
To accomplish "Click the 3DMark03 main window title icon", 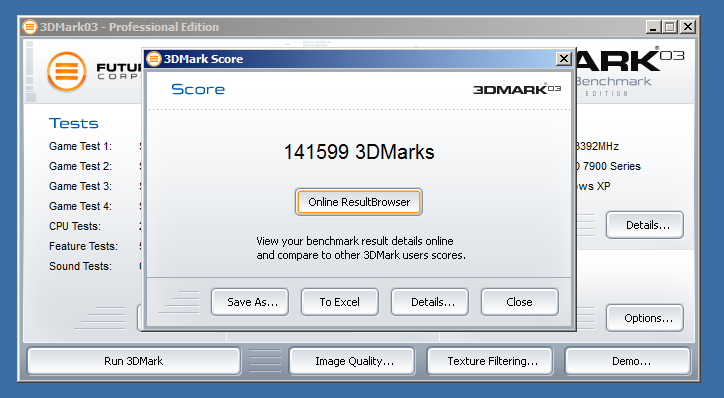I will 30,27.
